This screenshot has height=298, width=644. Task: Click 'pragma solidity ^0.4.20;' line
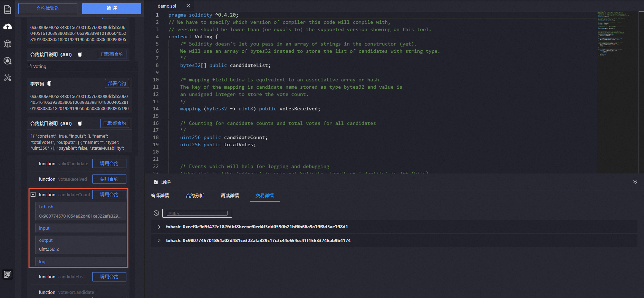[203, 15]
